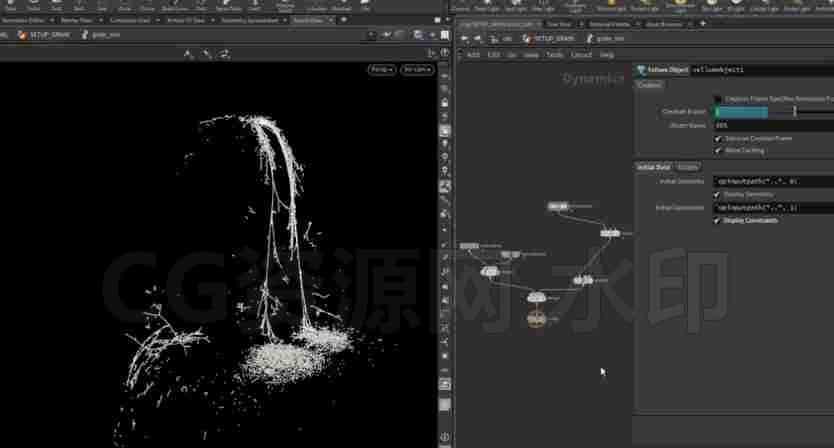Switch to the Motion FX View tab
Image resolution: width=834 pixels, height=448 pixels.
tap(185, 20)
